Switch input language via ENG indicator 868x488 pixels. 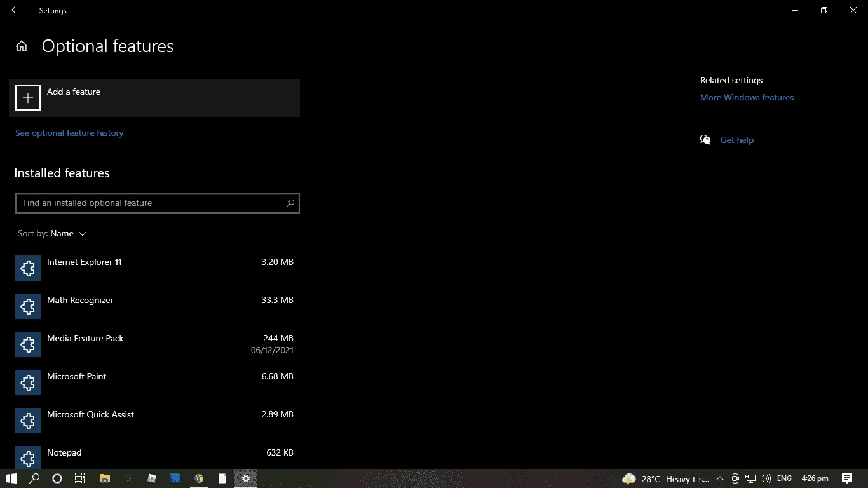pos(784,478)
